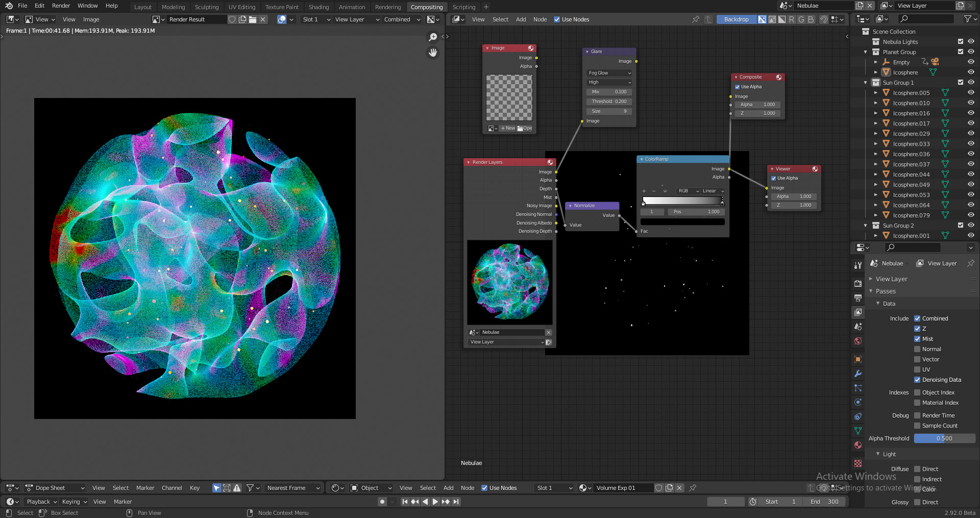The image size is (980, 518).
Task: Click the pin icon in compositor header
Action: 696,19
